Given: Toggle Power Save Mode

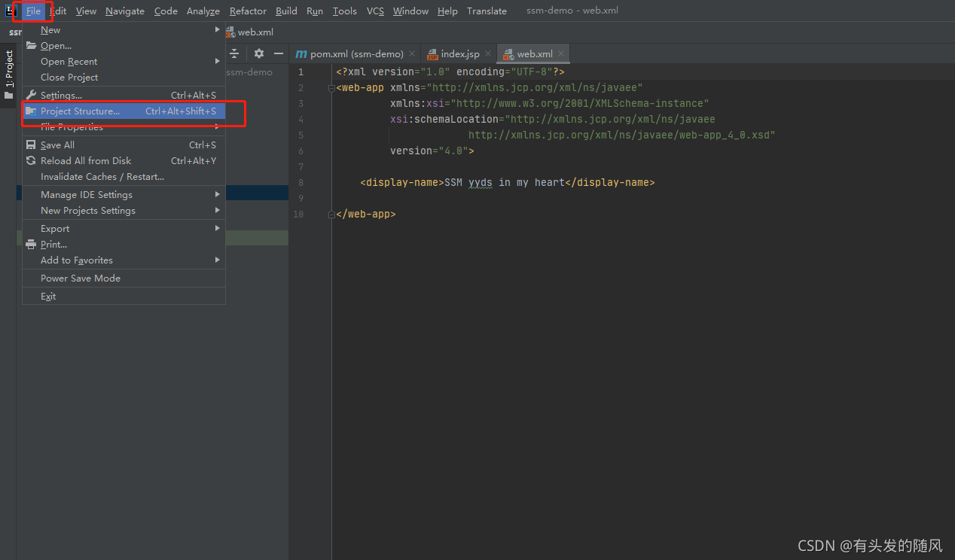Looking at the screenshot, I should pos(124,278).
